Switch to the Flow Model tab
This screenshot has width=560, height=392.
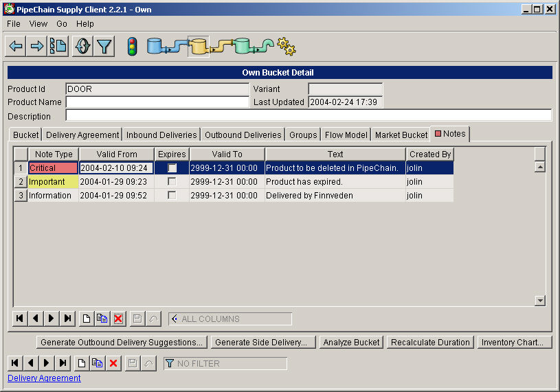tap(346, 135)
